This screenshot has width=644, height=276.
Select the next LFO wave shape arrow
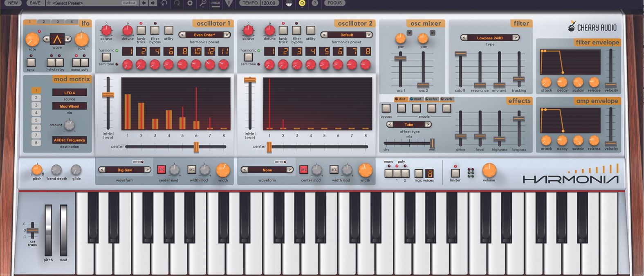coord(68,39)
